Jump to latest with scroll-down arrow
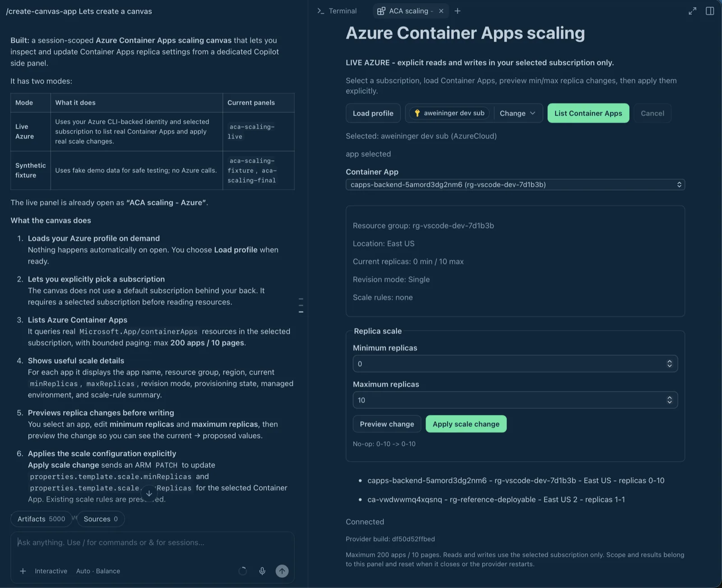722x588 pixels. pyautogui.click(x=149, y=493)
